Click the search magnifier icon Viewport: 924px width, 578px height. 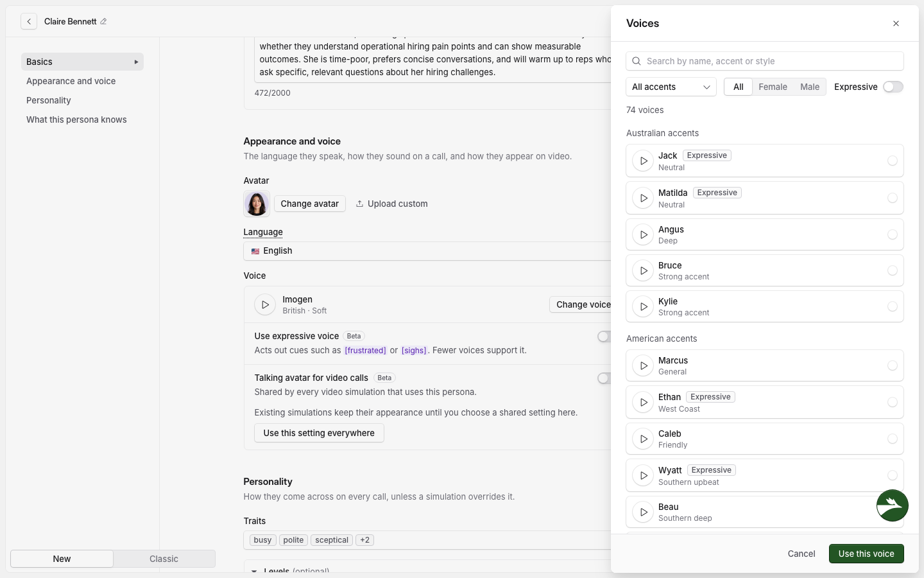[637, 61]
